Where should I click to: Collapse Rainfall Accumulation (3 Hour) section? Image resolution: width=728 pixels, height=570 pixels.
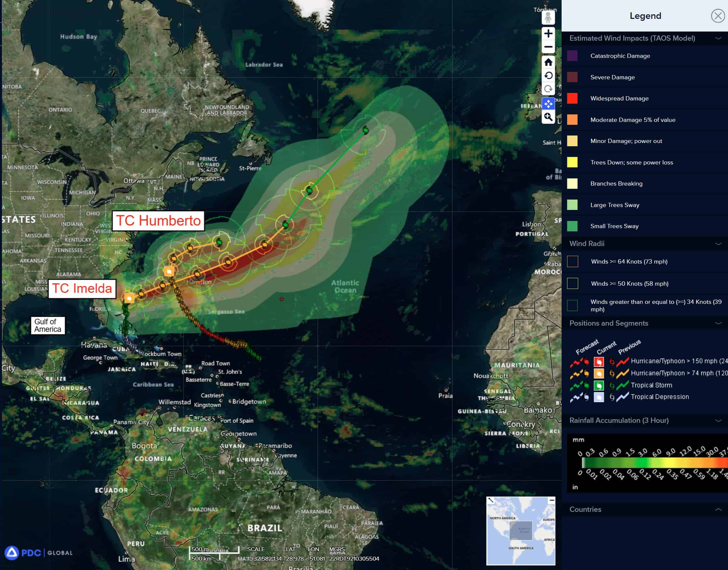click(718, 421)
